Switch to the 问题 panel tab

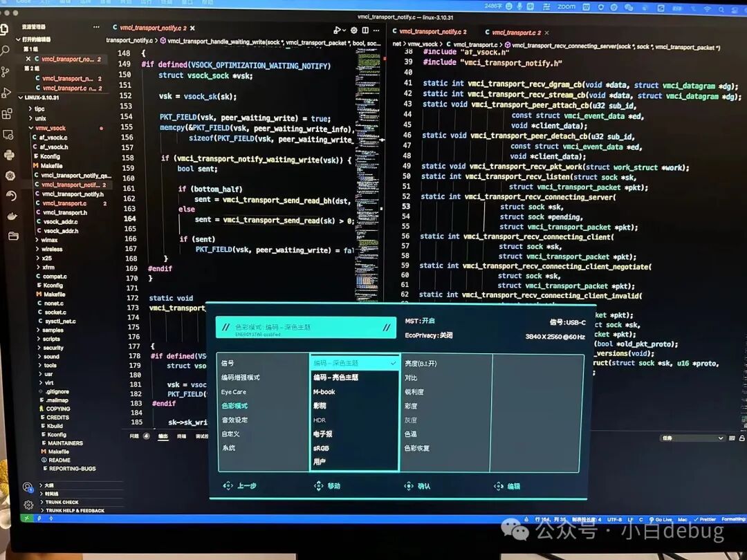134,436
